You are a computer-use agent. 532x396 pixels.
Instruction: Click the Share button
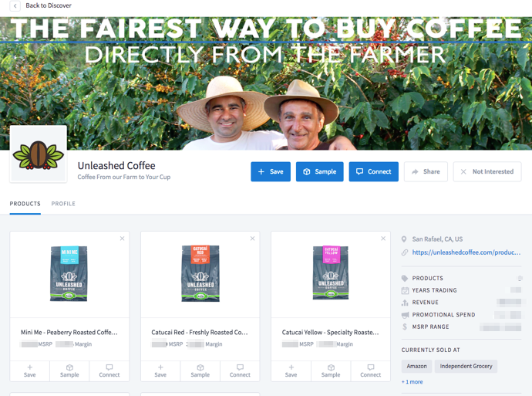click(426, 171)
